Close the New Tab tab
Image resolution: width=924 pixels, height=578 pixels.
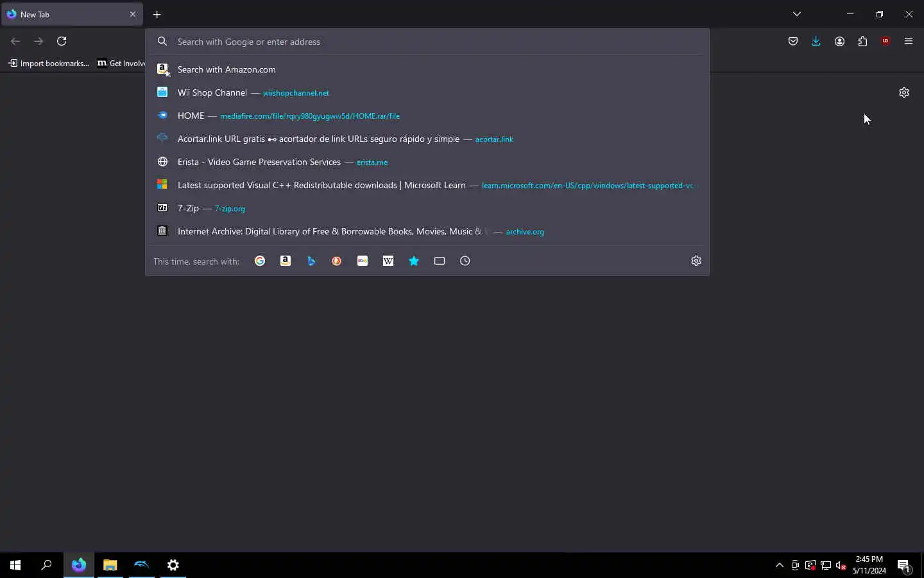click(133, 14)
